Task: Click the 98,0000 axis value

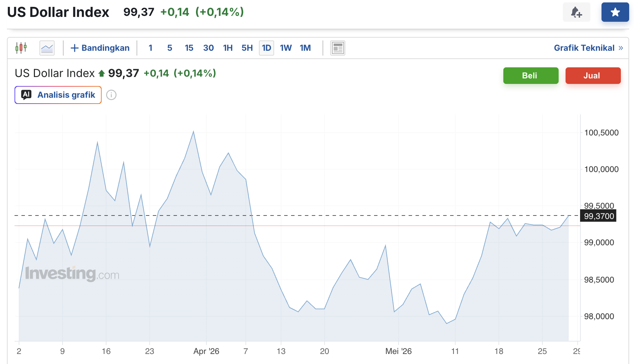Action: (x=599, y=316)
